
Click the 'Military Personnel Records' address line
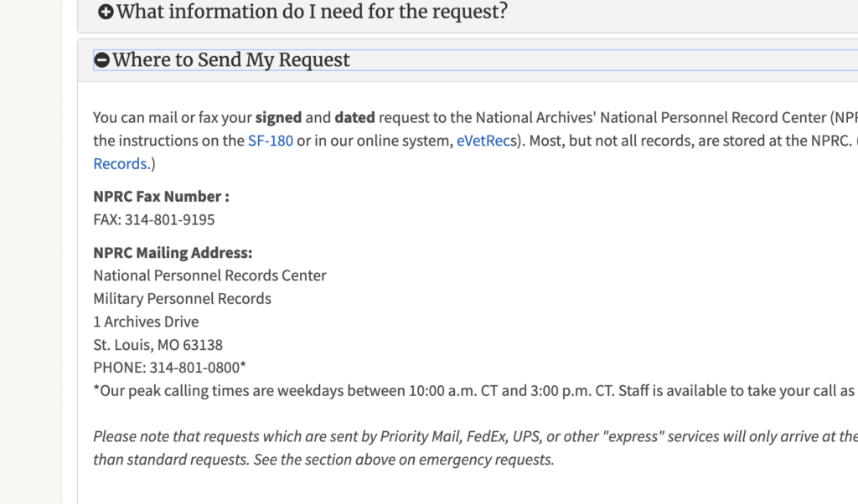tap(182, 298)
